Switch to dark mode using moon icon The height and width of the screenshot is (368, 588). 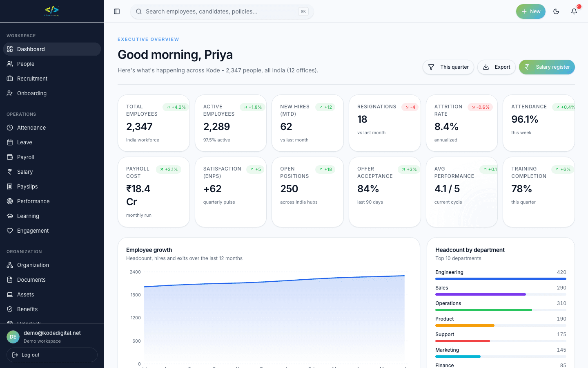[556, 11]
